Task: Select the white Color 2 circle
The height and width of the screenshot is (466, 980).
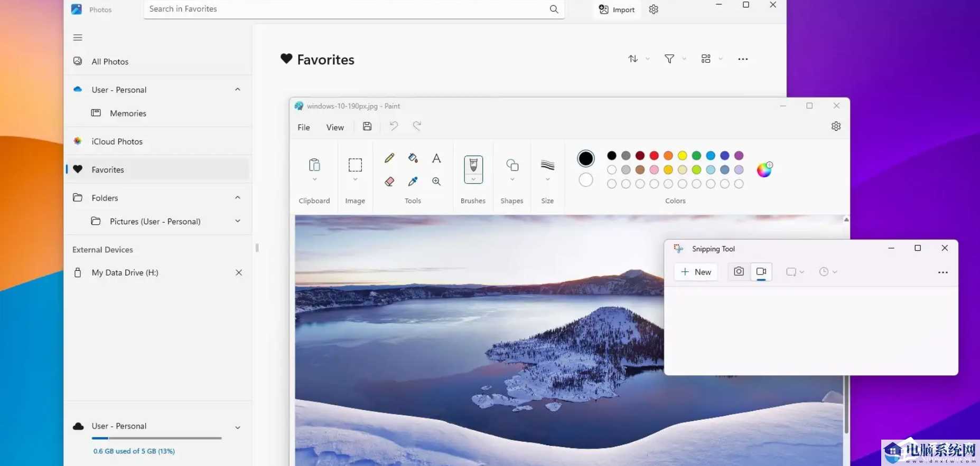Action: tap(586, 180)
